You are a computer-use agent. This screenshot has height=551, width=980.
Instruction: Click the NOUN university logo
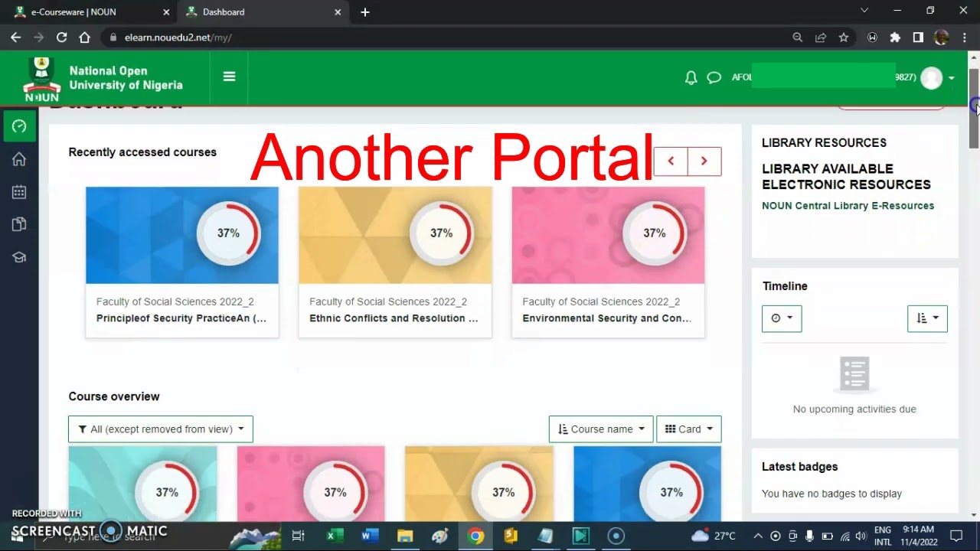pos(42,79)
